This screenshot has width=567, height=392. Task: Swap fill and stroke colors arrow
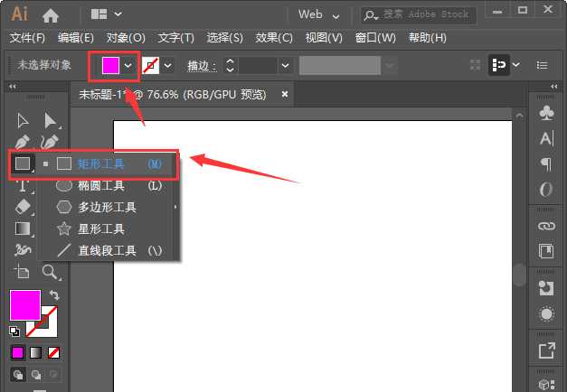pyautogui.click(x=54, y=295)
